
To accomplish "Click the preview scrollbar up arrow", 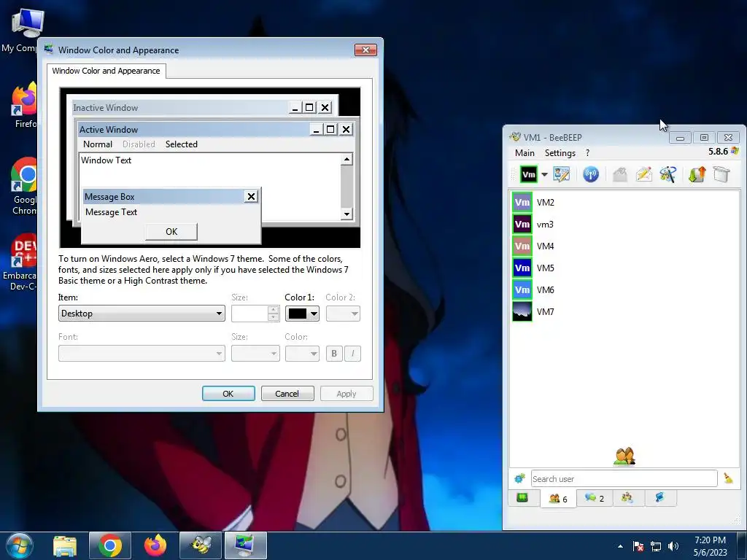I will tap(347, 160).
